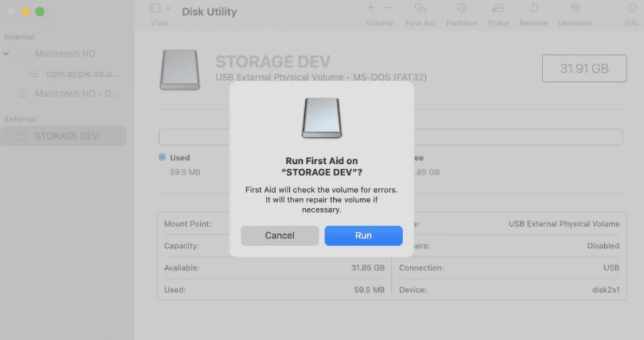The image size is (644, 340).
Task: Click the Volume toolbar label
Action: (x=380, y=23)
